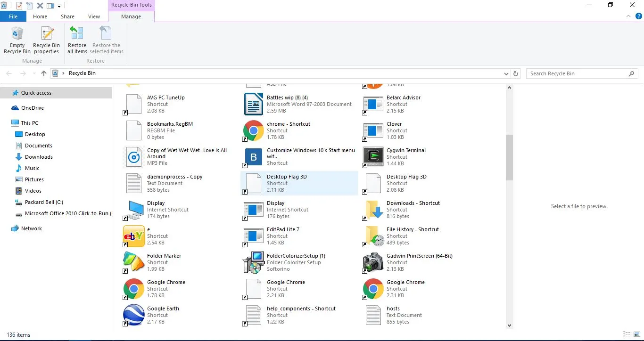Switch to the Share ribbon tab
This screenshot has height=341, width=644.
(x=67, y=16)
